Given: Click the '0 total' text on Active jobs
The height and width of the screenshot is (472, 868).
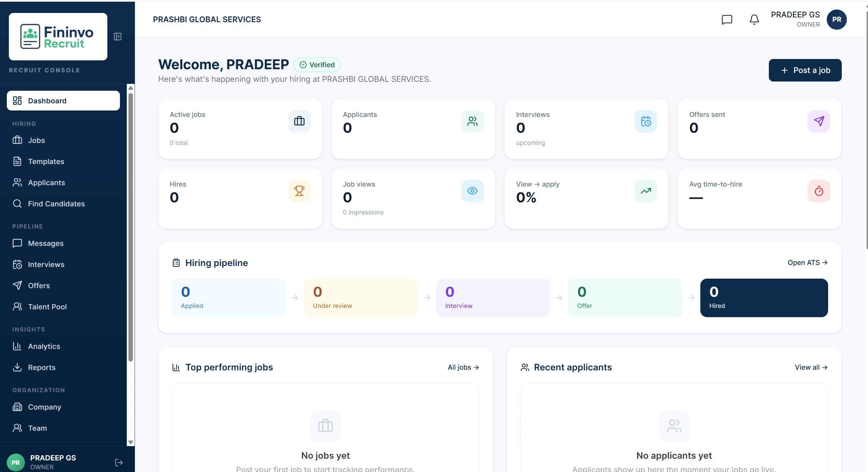Looking at the screenshot, I should [179, 143].
